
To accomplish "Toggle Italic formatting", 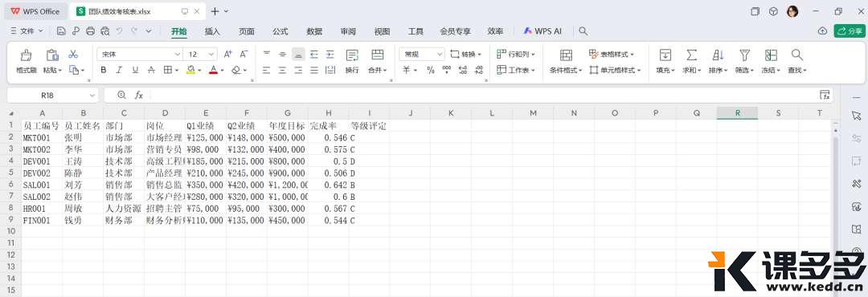I will pos(119,71).
